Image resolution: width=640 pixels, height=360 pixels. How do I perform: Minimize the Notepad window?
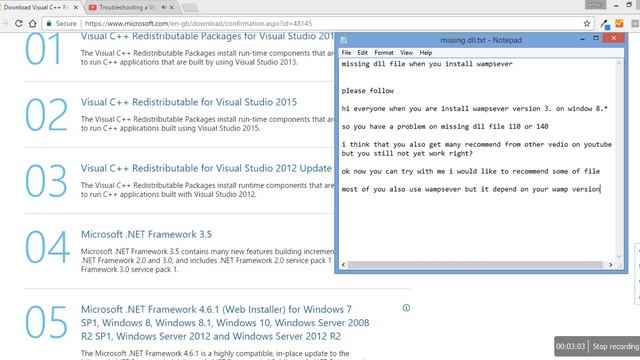click(x=582, y=39)
